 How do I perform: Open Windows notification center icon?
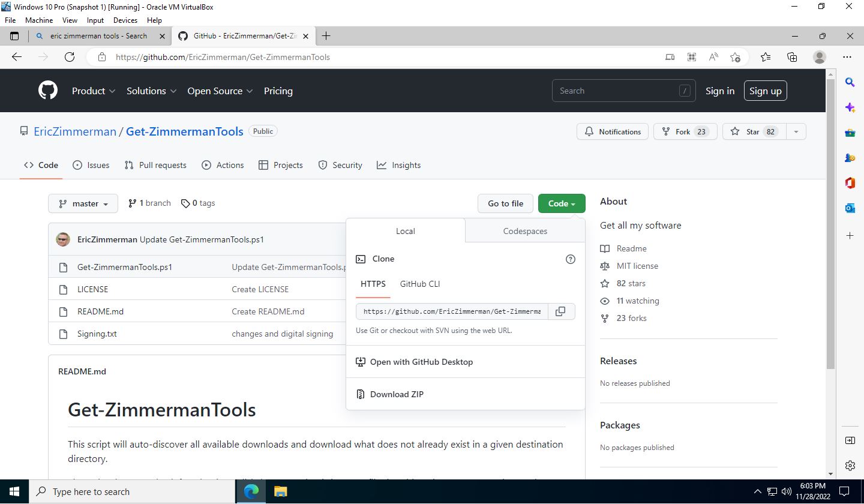point(844,491)
